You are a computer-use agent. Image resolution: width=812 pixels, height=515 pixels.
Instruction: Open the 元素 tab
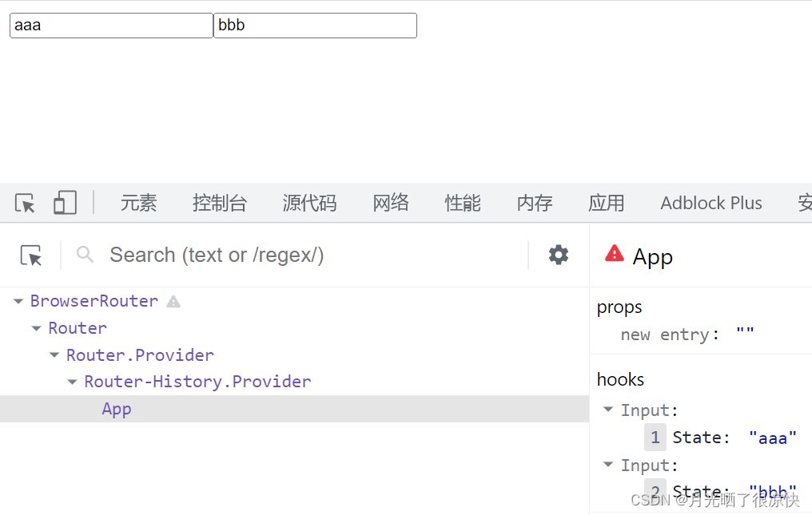[x=138, y=203]
